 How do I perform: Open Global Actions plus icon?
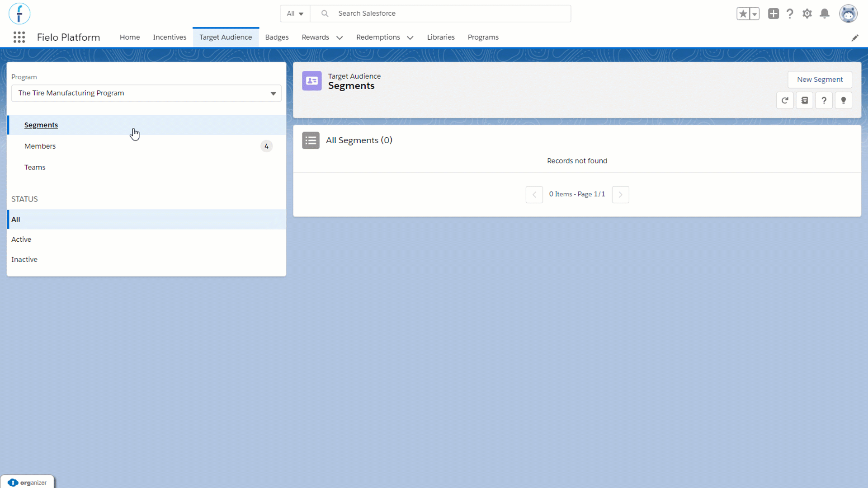[774, 14]
